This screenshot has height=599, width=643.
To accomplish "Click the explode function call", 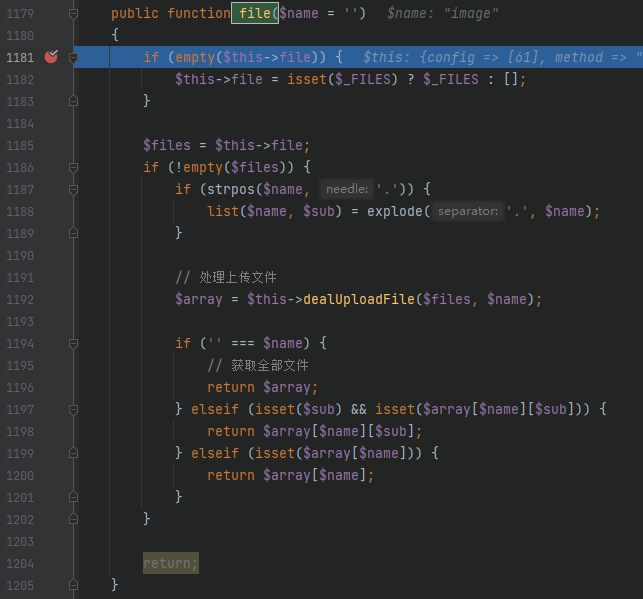I will click(394, 211).
